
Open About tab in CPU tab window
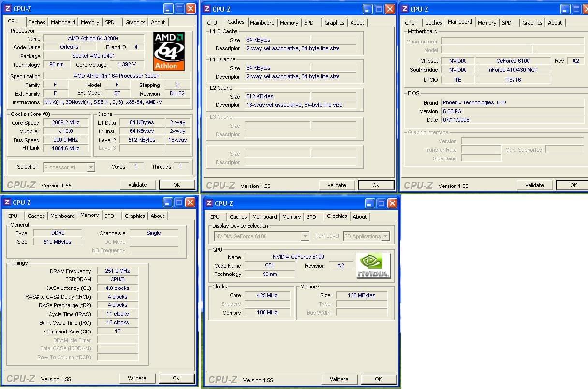click(x=158, y=22)
